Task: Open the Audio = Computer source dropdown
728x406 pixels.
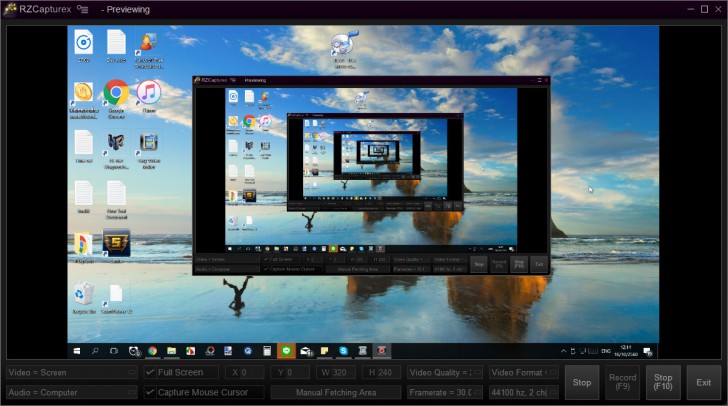Action: (x=72, y=393)
